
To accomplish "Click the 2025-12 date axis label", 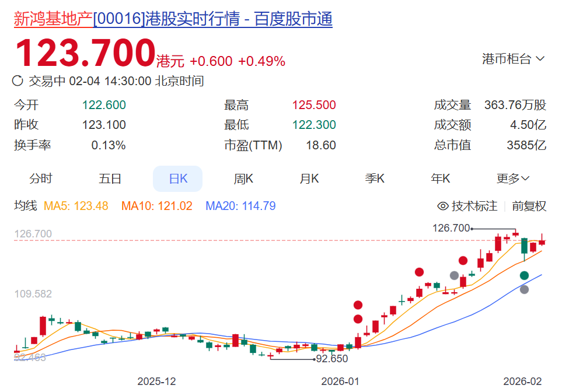I will (x=156, y=381).
